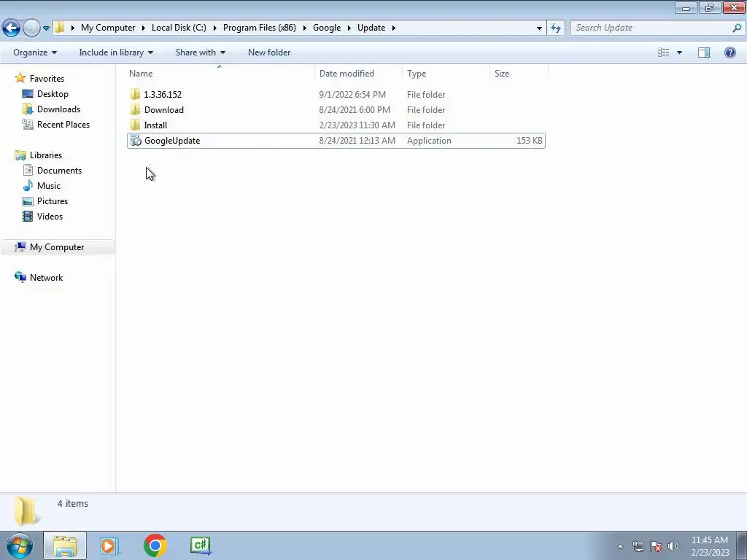Open Pictures library

[53, 201]
